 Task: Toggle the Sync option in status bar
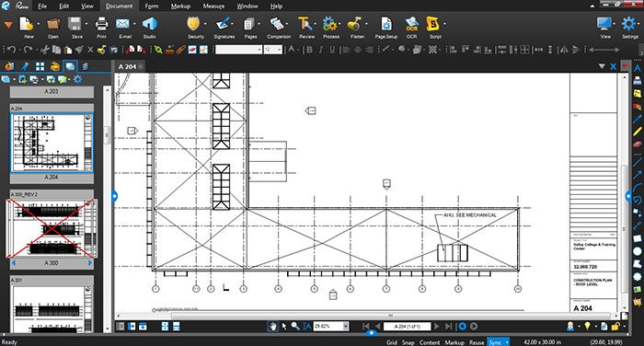pos(495,342)
